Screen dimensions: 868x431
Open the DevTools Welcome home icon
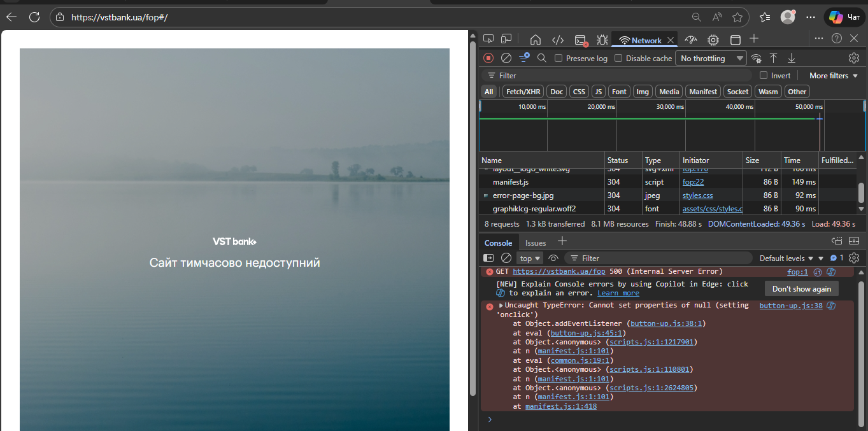[x=536, y=40]
